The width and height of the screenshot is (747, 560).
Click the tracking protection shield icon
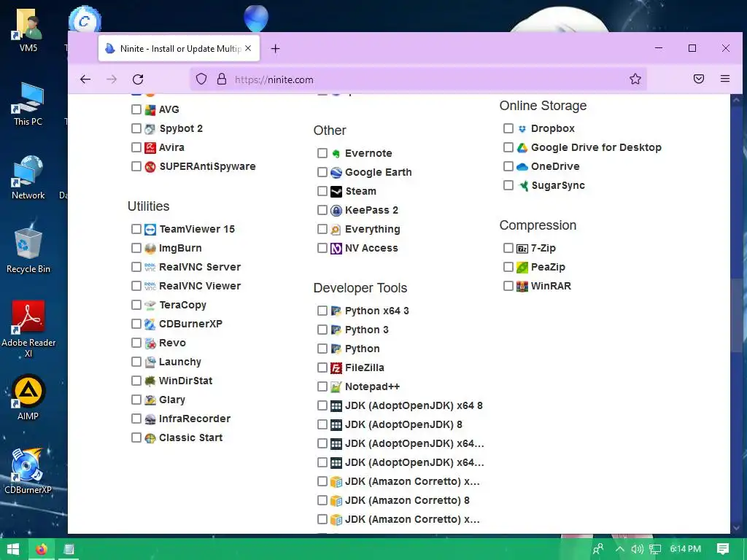point(201,79)
